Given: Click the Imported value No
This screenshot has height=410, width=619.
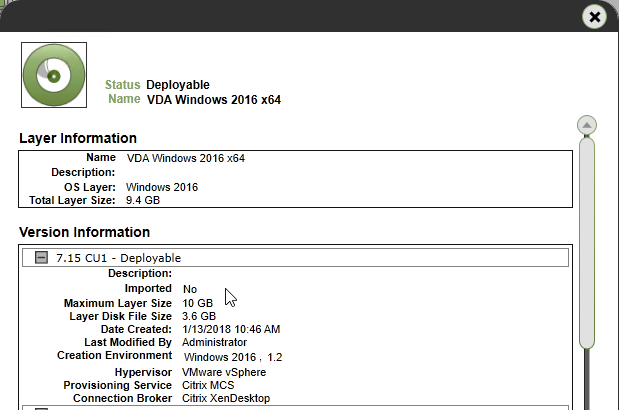Looking at the screenshot, I should coord(190,289).
